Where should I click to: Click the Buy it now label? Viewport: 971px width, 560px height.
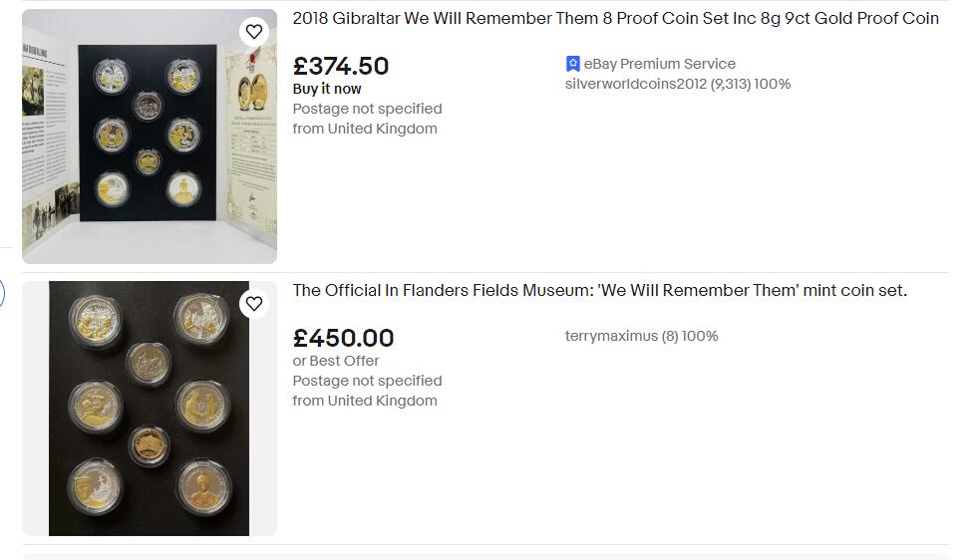pyautogui.click(x=327, y=89)
